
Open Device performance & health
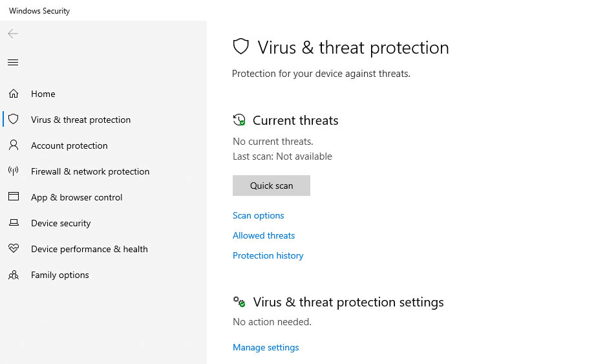[x=89, y=249]
